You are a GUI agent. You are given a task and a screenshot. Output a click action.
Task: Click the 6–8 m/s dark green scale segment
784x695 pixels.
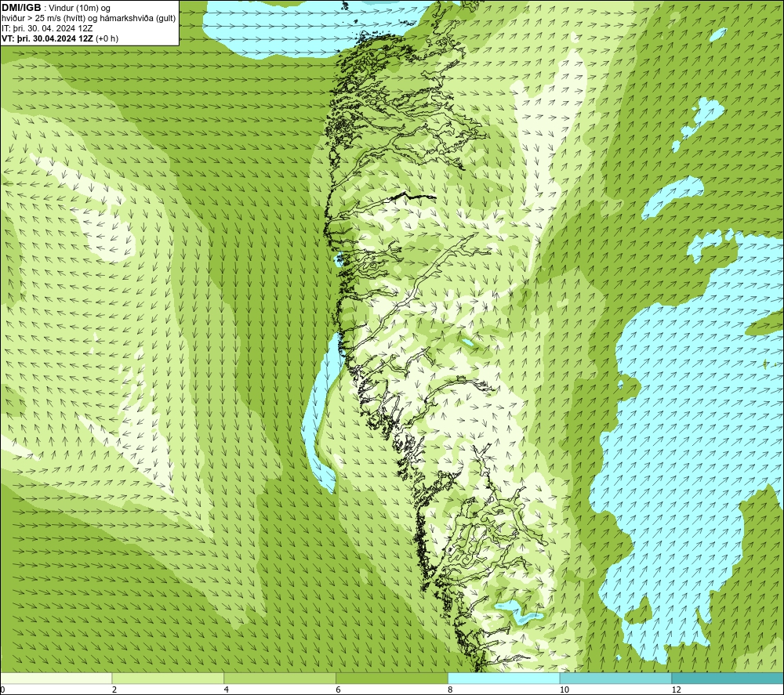(392, 678)
